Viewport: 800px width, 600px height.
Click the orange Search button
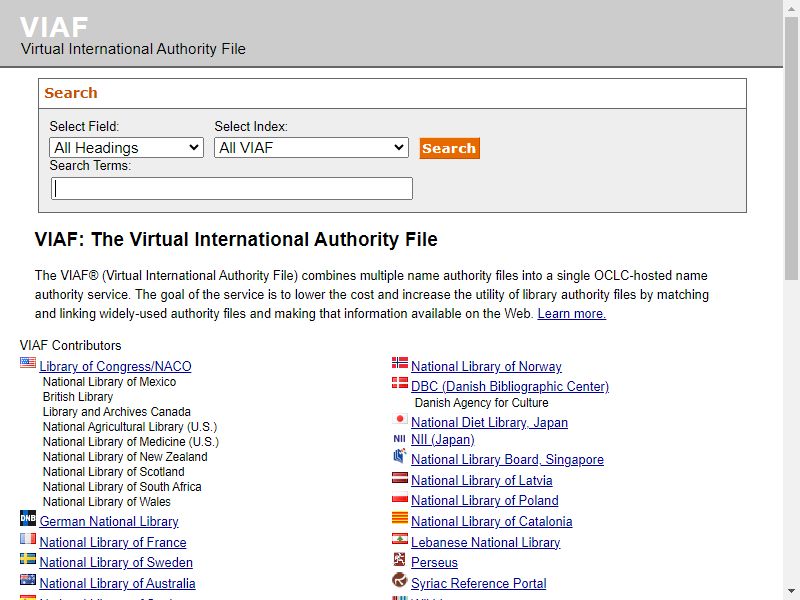click(449, 148)
